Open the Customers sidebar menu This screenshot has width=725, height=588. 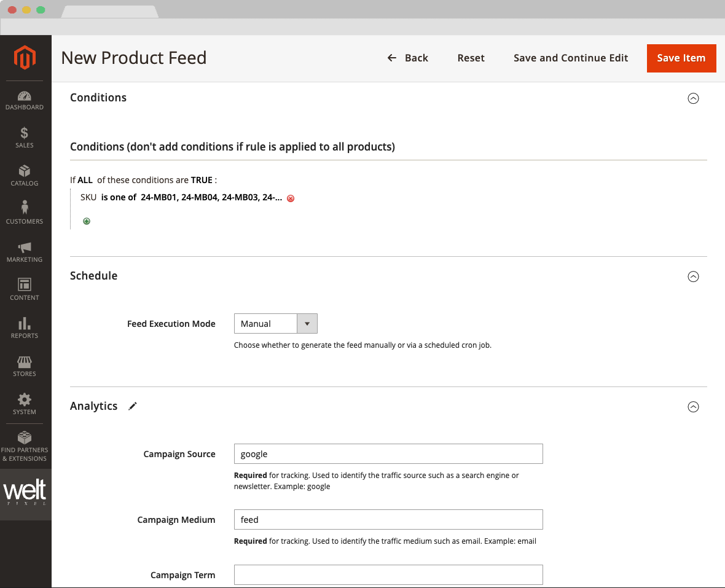pos(25,213)
